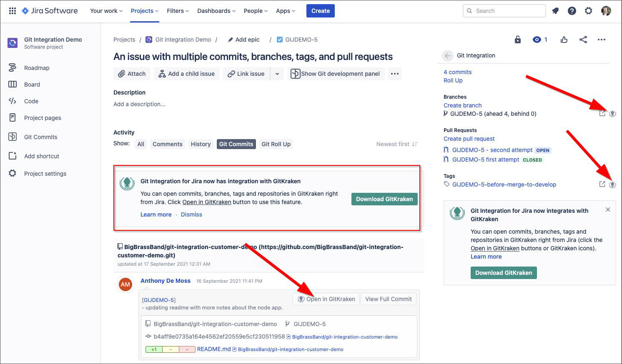The height and width of the screenshot is (364, 622).
Task: Click Add a description field
Action: click(x=140, y=104)
